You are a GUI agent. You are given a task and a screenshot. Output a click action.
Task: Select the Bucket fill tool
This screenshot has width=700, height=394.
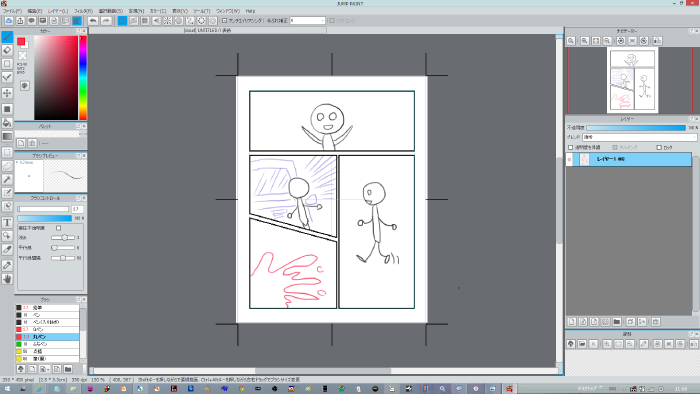tap(7, 123)
